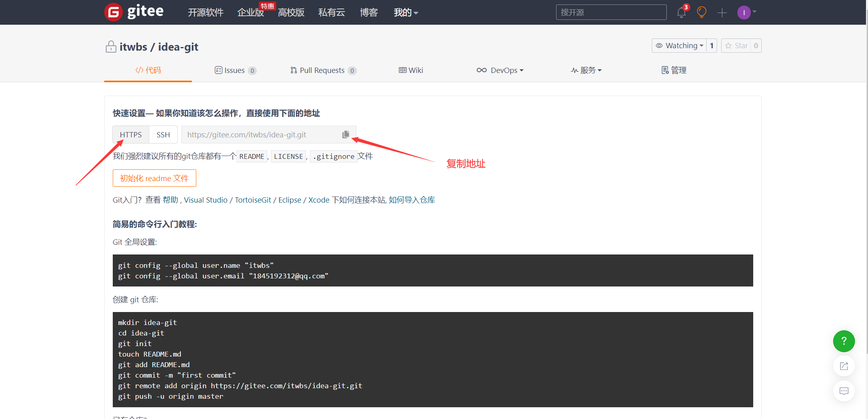Click the star count 0
Viewport: 868px width, 419px height.
pos(756,46)
